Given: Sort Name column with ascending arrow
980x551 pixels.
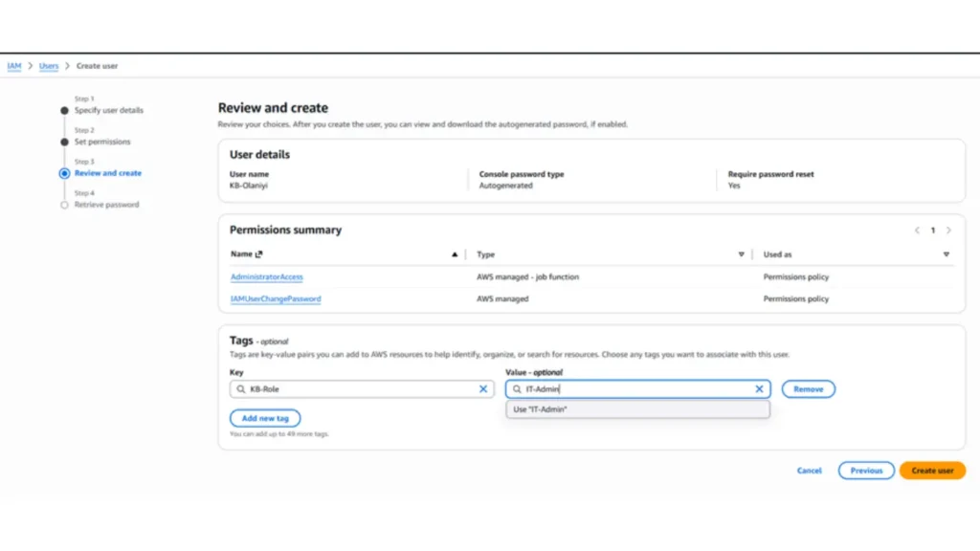Looking at the screenshot, I should (x=455, y=254).
